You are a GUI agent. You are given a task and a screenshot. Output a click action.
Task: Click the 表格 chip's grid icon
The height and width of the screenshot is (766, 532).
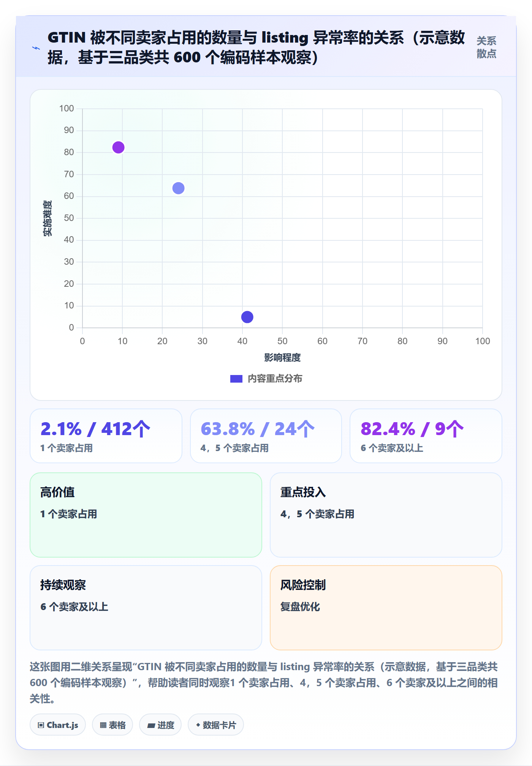[x=103, y=725]
